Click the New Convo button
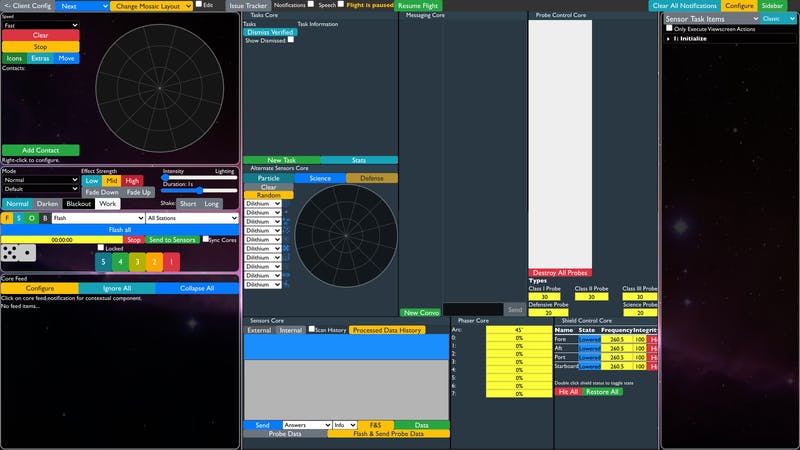The height and width of the screenshot is (450, 800). pyautogui.click(x=421, y=312)
